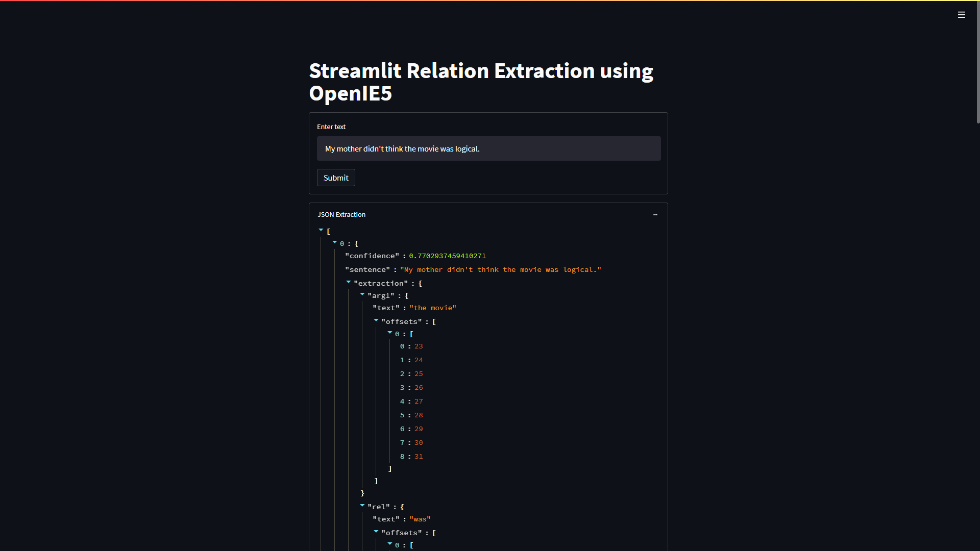The height and width of the screenshot is (551, 980).
Task: Open the Streamlit hamburger menu
Action: pyautogui.click(x=962, y=14)
